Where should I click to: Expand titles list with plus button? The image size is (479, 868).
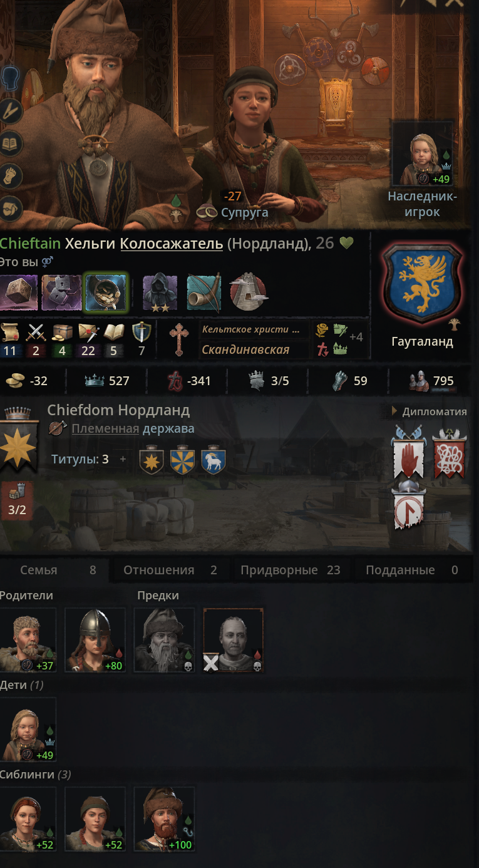click(123, 459)
